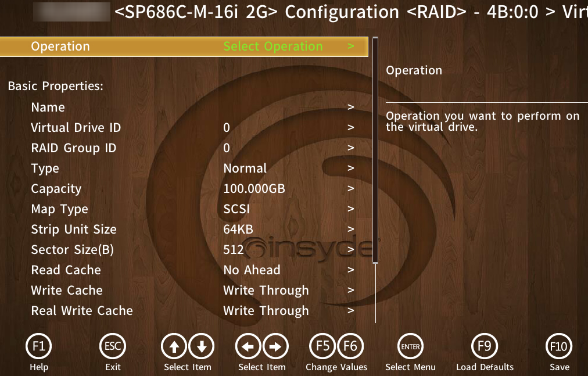Click the up arrow Select Item icon
This screenshot has width=588, height=376.
174,346
